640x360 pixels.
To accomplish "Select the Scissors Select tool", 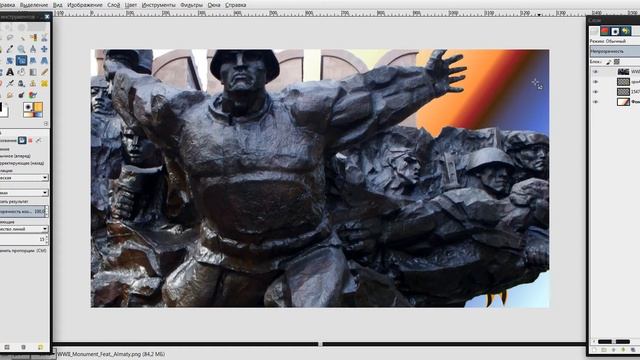I will [x=44, y=38].
